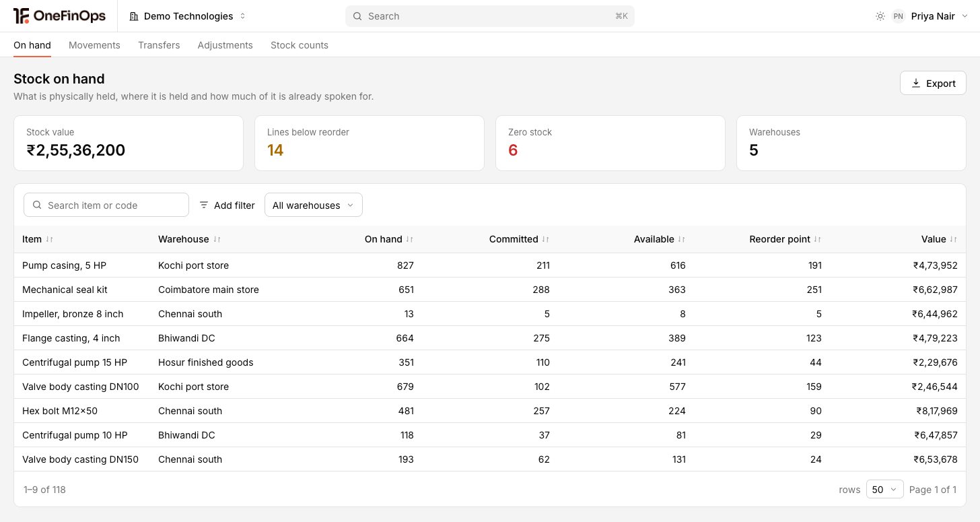The height and width of the screenshot is (522, 980).
Task: Open Centrifugal pump 10 HP row
Action: (x=490, y=435)
